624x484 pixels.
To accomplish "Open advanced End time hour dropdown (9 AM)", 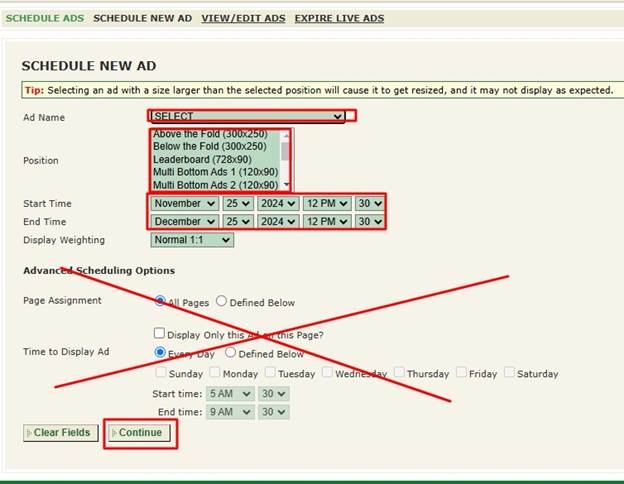I will (230, 412).
